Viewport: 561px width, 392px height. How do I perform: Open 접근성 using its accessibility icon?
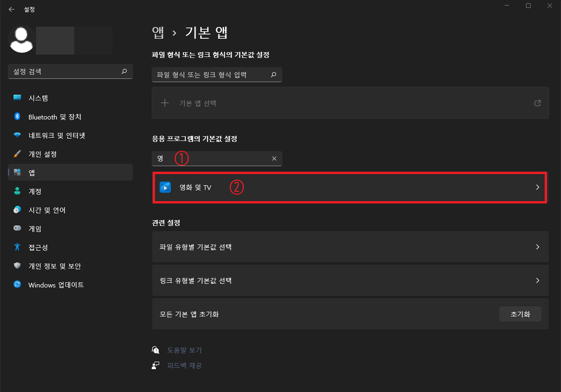[17, 247]
